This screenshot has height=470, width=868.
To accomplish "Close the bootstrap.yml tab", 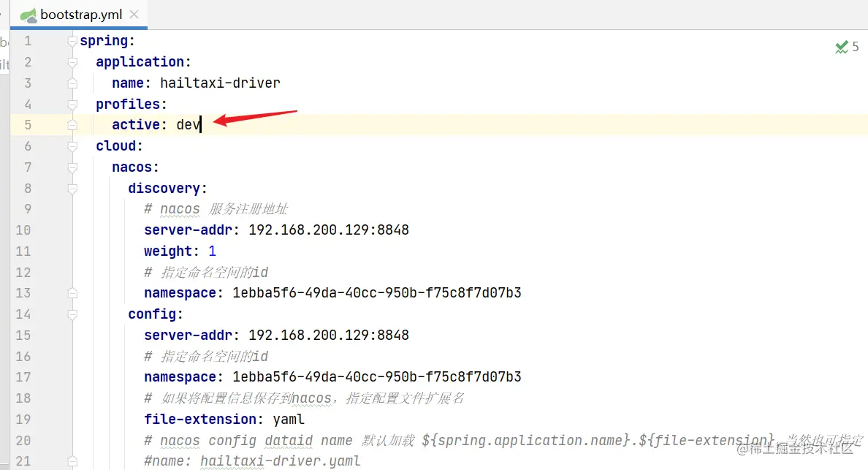I will (x=134, y=15).
